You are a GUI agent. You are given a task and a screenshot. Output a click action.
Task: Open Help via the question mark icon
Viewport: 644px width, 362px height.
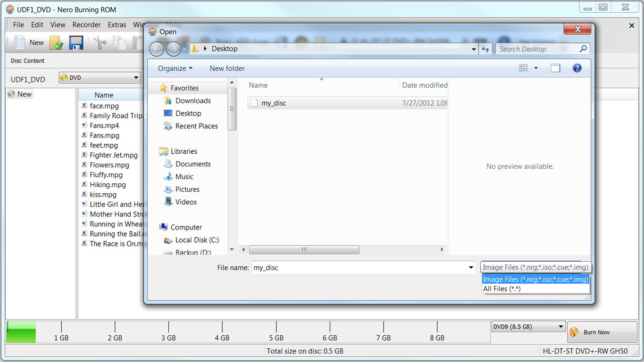tap(577, 68)
